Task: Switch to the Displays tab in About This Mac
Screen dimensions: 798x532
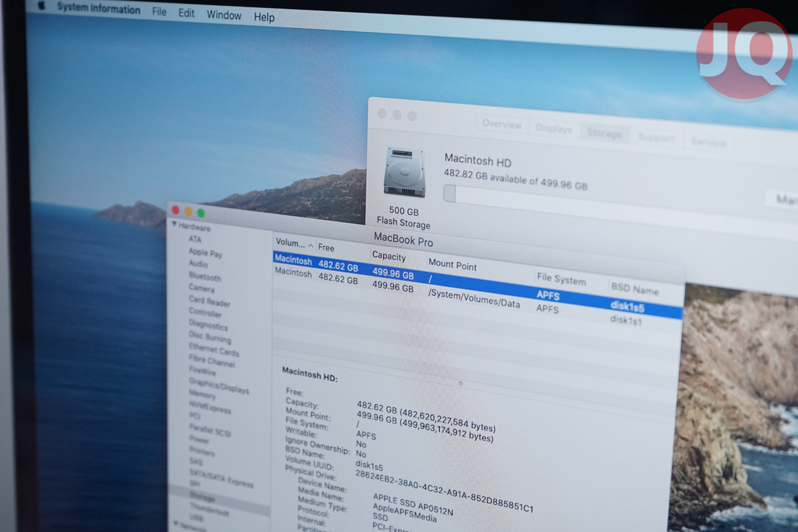Action: pos(554,129)
